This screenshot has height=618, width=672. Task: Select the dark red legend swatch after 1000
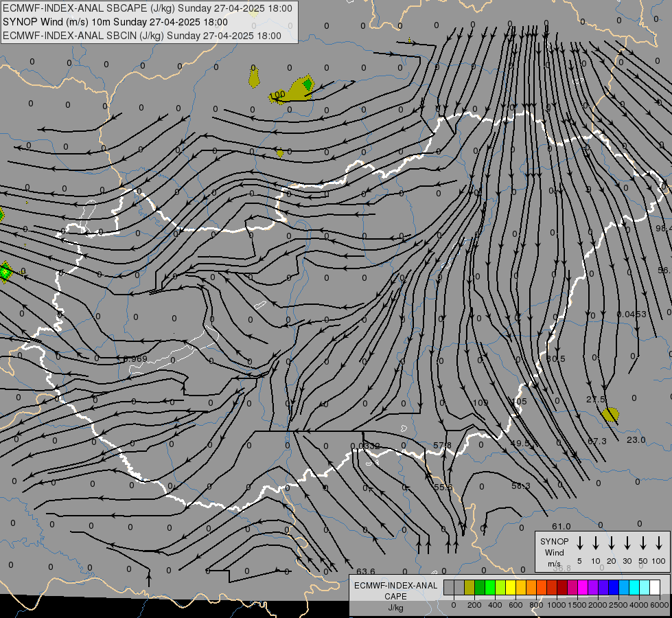point(562,587)
